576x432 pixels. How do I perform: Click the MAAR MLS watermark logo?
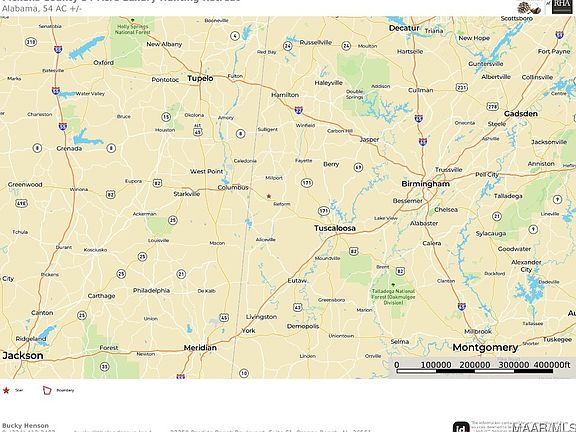[544, 427]
